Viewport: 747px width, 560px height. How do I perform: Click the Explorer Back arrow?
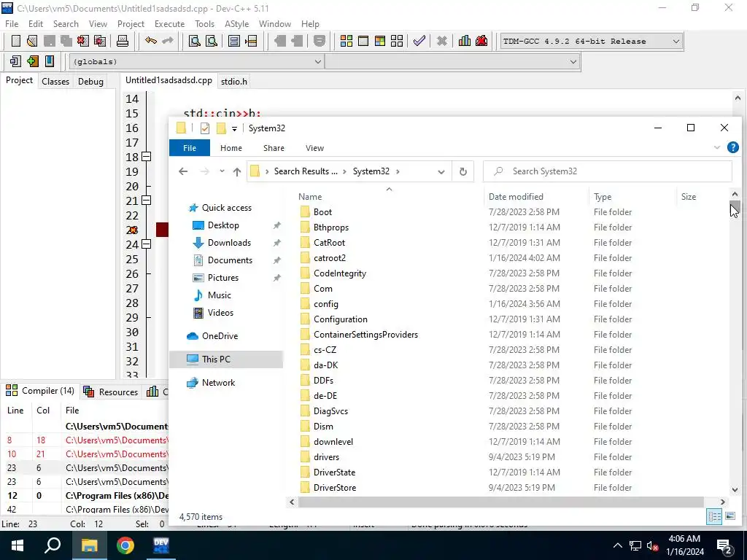183,171
